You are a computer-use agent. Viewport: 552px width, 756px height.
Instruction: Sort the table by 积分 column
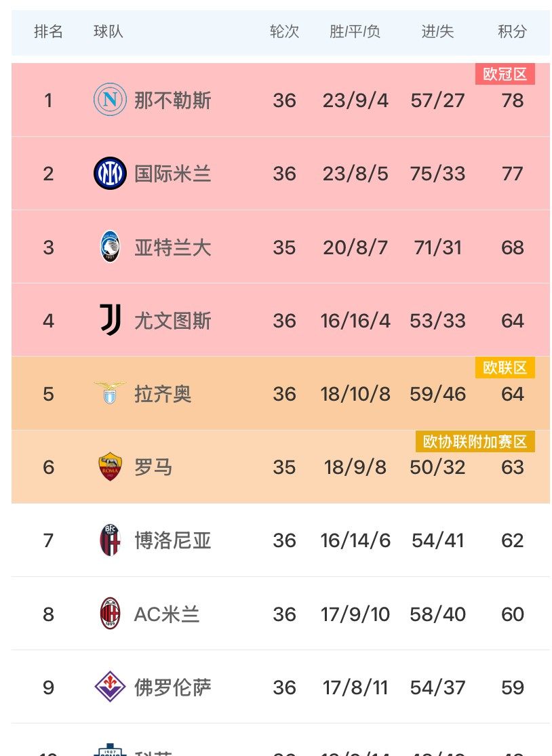513,31
